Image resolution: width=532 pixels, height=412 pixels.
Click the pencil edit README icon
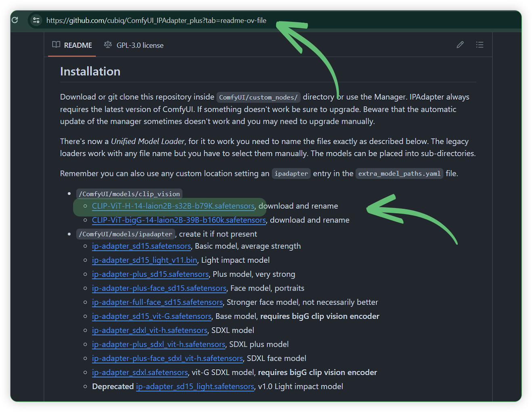[460, 45]
